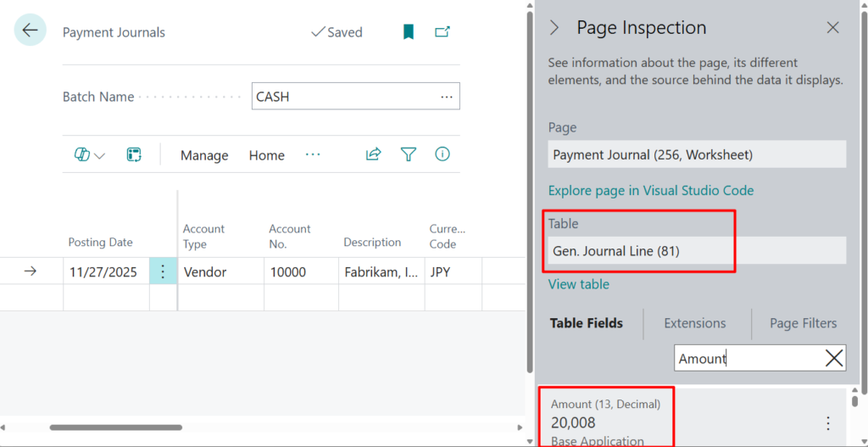Open row options for posting date line
868x447 pixels.
coord(164,272)
